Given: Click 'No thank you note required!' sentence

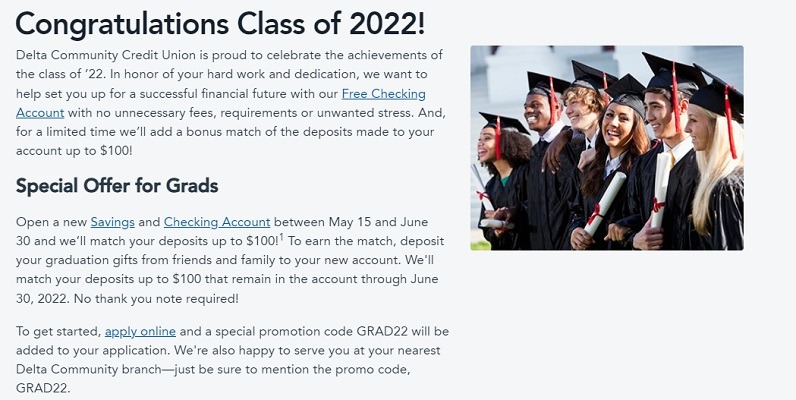Looking at the screenshot, I should (156, 298).
